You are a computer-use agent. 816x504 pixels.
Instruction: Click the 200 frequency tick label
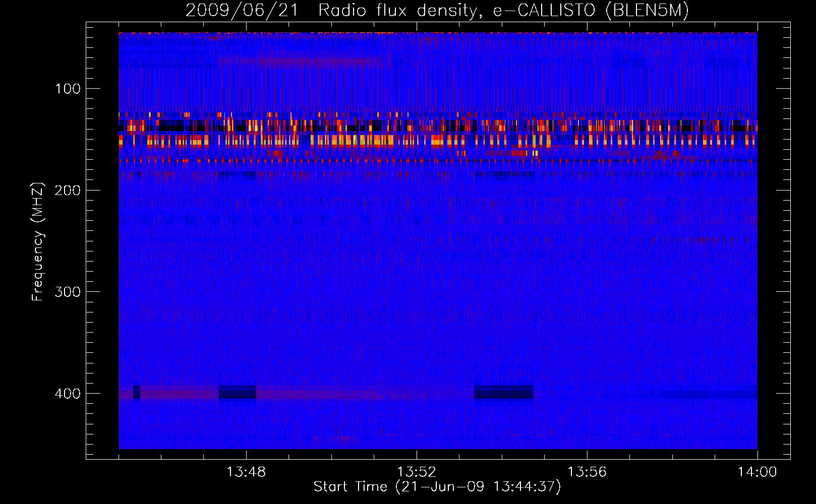pyautogui.click(x=68, y=191)
